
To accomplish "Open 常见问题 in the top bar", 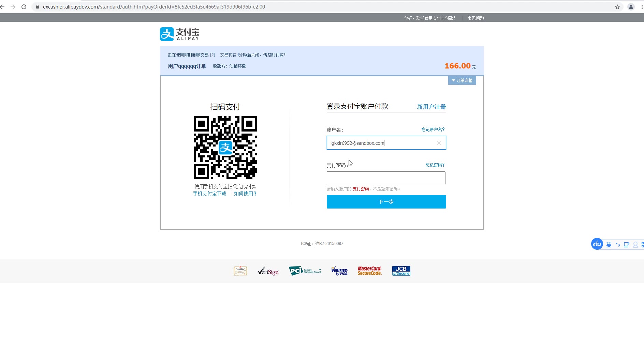I will click(x=475, y=18).
